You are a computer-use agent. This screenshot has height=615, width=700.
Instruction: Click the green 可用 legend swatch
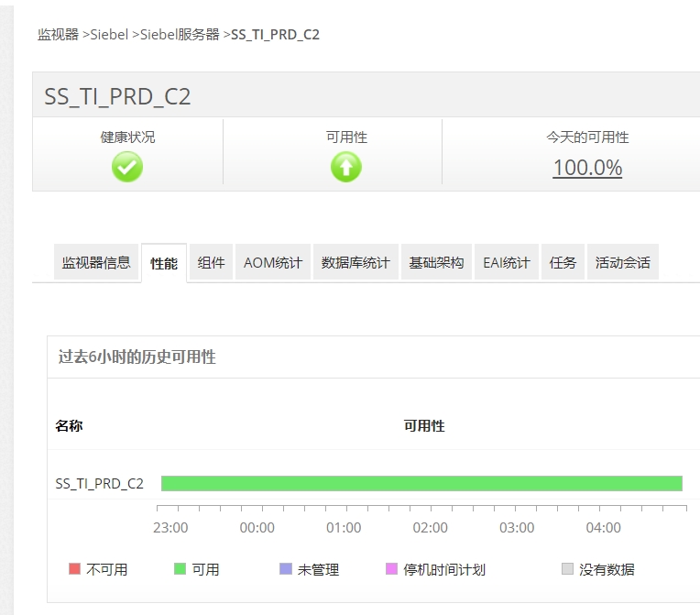pyautogui.click(x=180, y=568)
